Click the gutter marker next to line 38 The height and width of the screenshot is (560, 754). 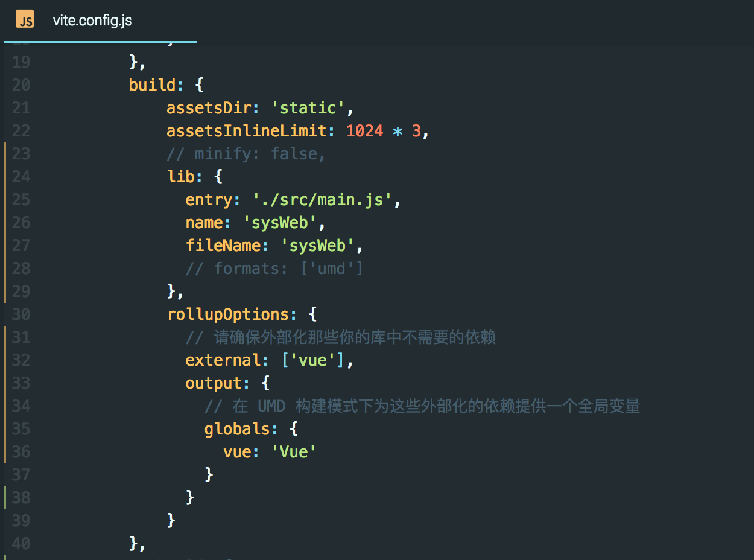tap(5, 497)
